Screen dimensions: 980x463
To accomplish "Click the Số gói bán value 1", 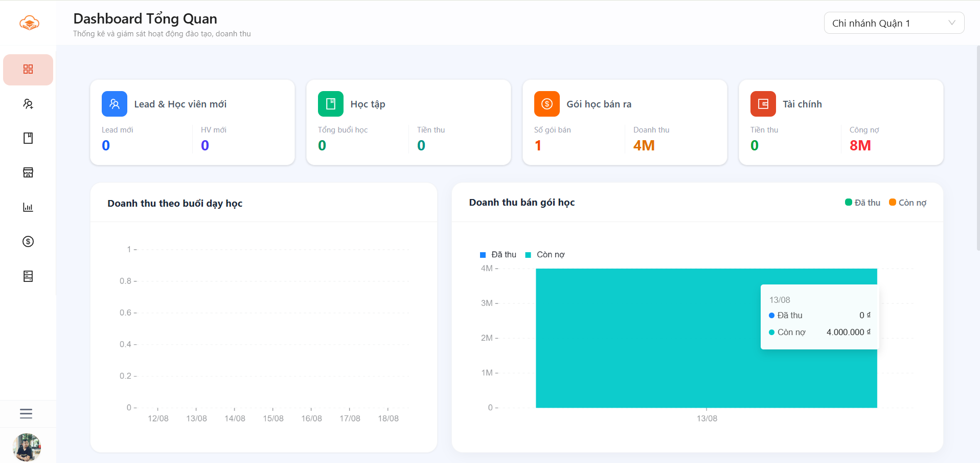I will pos(538,146).
